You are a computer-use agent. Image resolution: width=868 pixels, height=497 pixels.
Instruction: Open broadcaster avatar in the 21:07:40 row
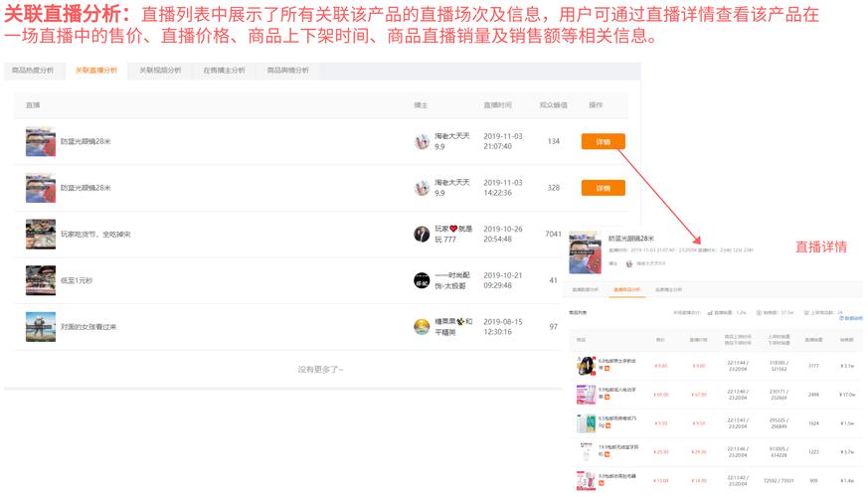tap(422, 142)
